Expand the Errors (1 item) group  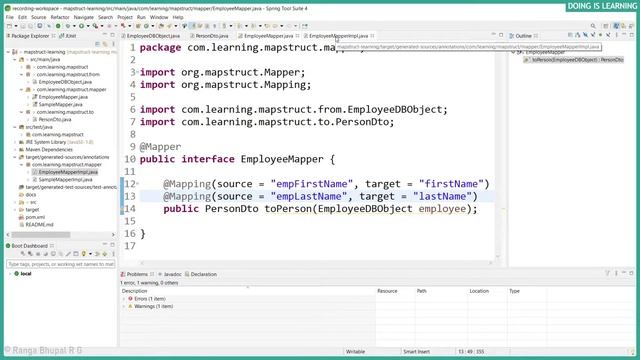pos(124,299)
